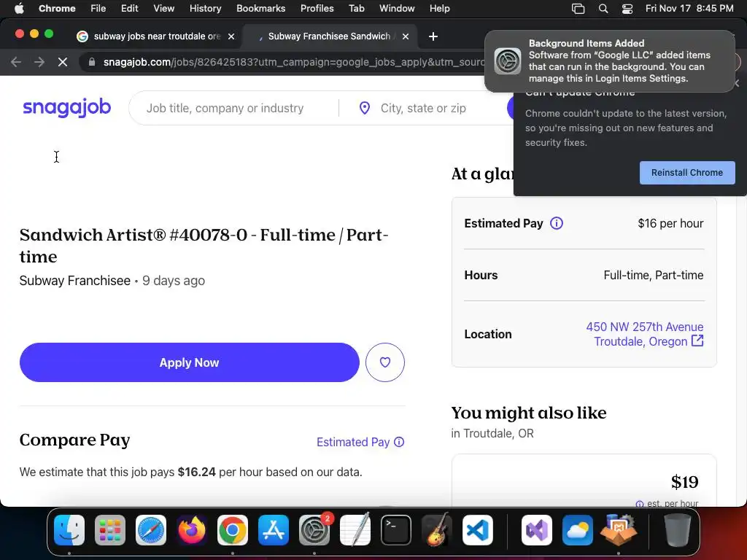Open the Profiles menu
747x560 pixels.
(317, 9)
